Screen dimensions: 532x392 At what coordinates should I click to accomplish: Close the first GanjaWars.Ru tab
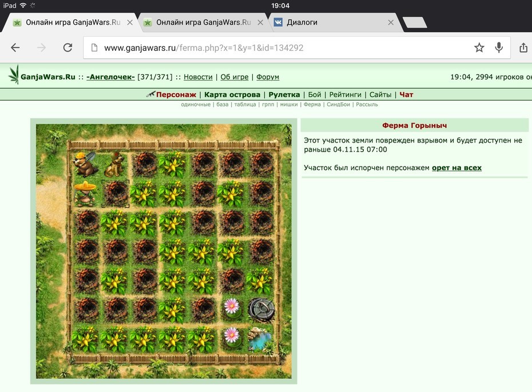(x=130, y=22)
